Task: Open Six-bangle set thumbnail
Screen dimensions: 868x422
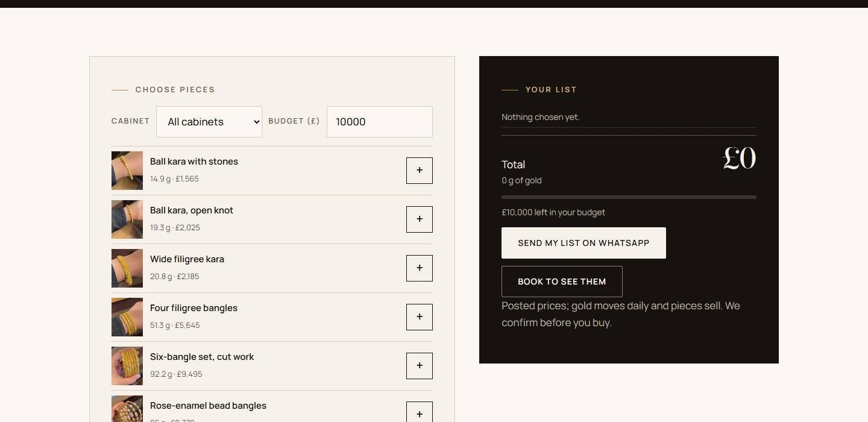Action: pos(127,366)
